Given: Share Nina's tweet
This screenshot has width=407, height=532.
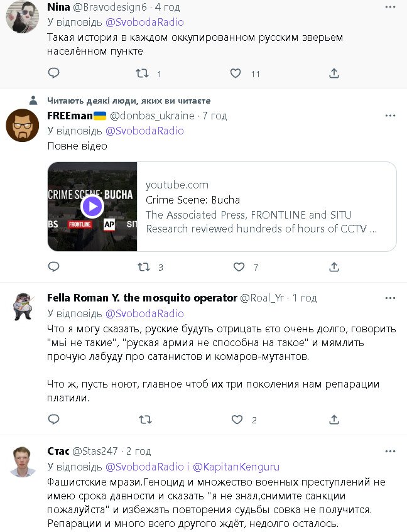Looking at the screenshot, I should [334, 73].
